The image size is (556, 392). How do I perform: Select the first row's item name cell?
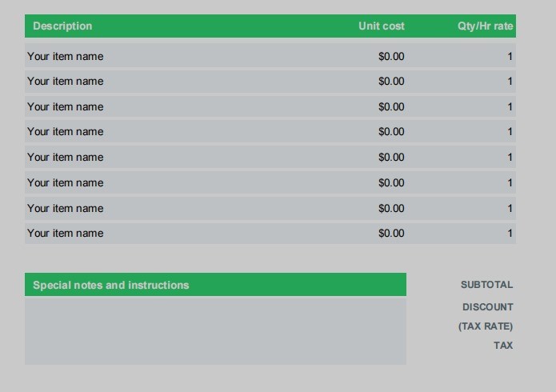[x=66, y=57]
